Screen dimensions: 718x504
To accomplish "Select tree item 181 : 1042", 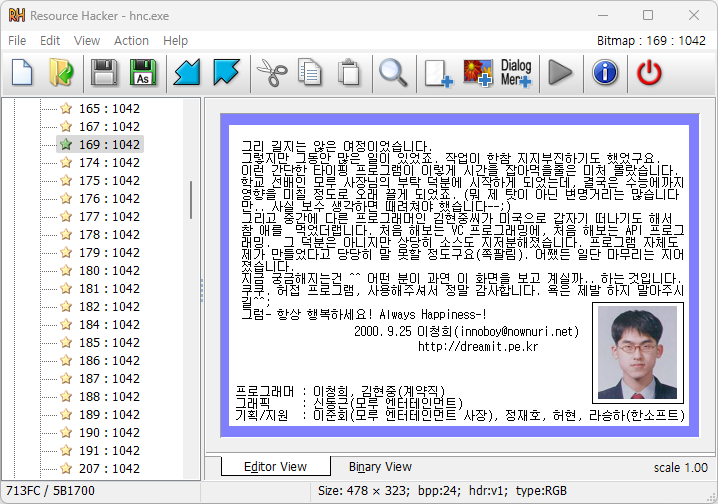I will 109,289.
